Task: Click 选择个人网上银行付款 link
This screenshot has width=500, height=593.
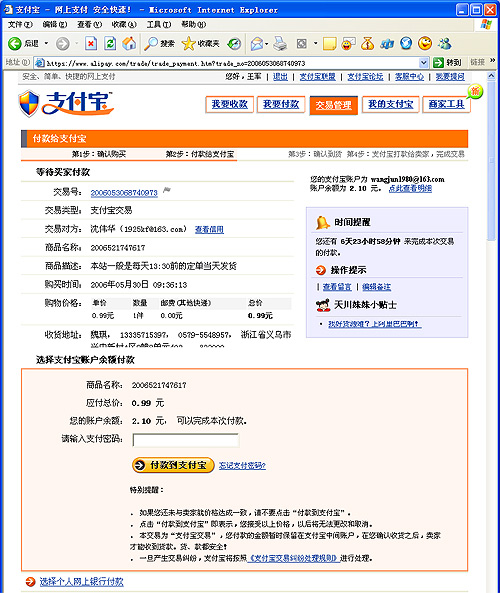Action: [x=81, y=582]
